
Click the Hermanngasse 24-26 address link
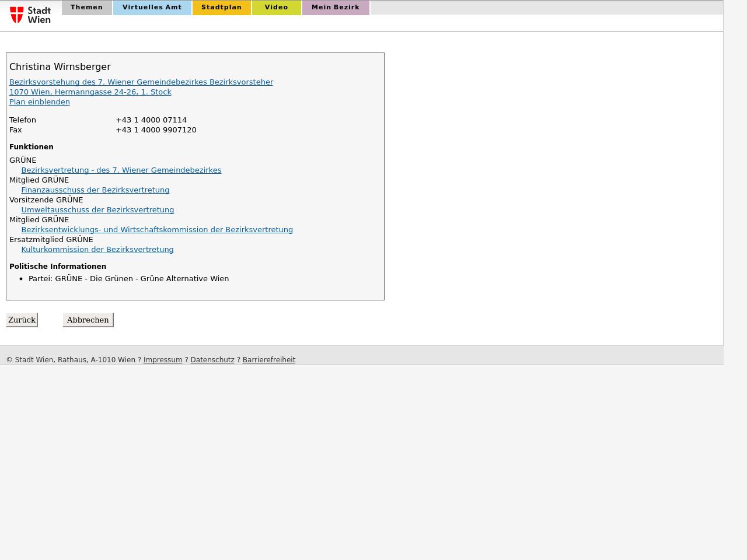(90, 92)
